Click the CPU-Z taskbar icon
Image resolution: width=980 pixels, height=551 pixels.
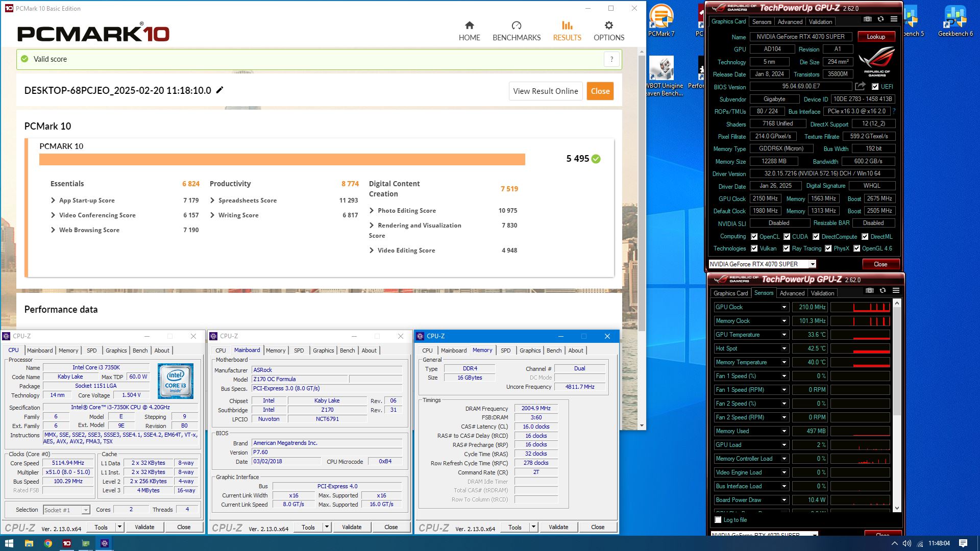click(x=105, y=543)
